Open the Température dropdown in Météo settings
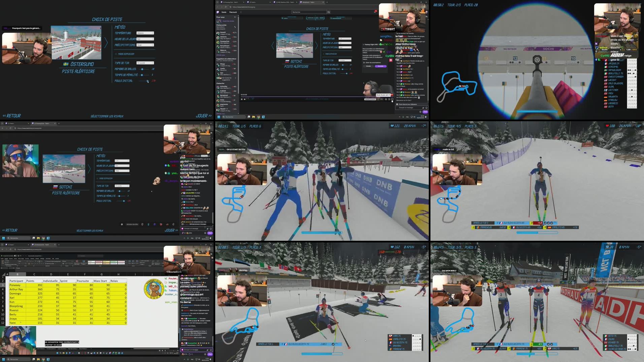 (x=145, y=33)
